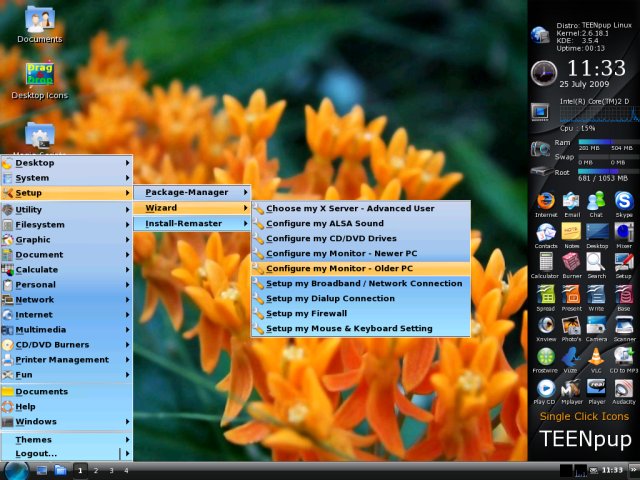Expand the Desktop submenu
Viewport: 640px width, 480px height.
coord(67,163)
